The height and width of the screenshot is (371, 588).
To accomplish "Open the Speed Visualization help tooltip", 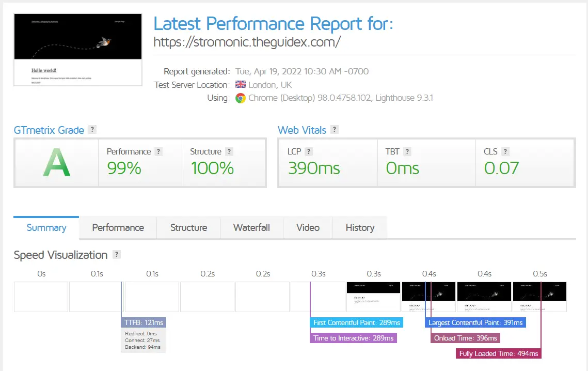I will pyautogui.click(x=115, y=254).
